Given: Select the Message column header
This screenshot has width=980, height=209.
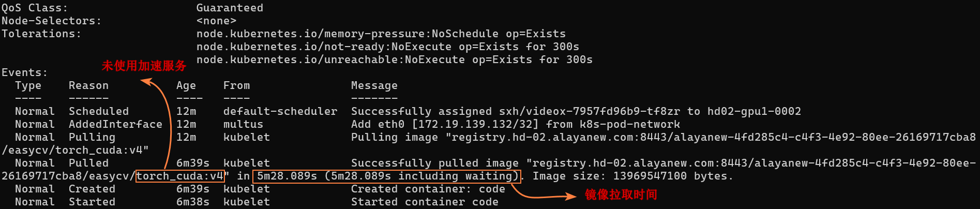Looking at the screenshot, I should (x=374, y=85).
